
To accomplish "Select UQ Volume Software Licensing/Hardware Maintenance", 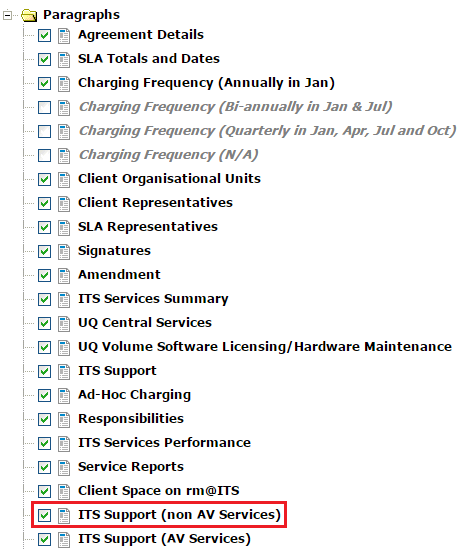I will 265,347.
